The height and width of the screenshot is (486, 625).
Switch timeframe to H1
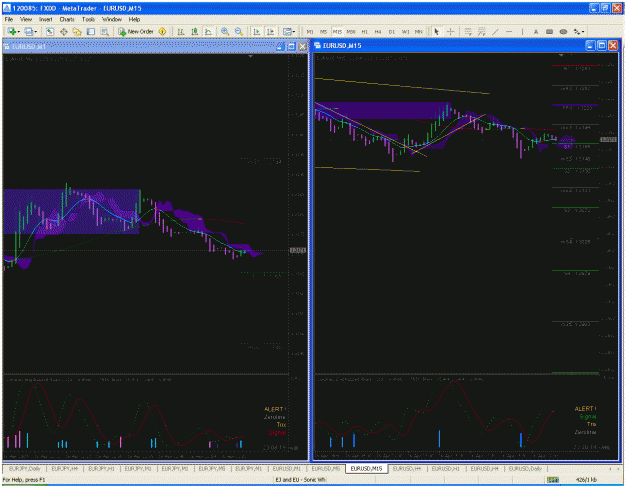(364, 31)
